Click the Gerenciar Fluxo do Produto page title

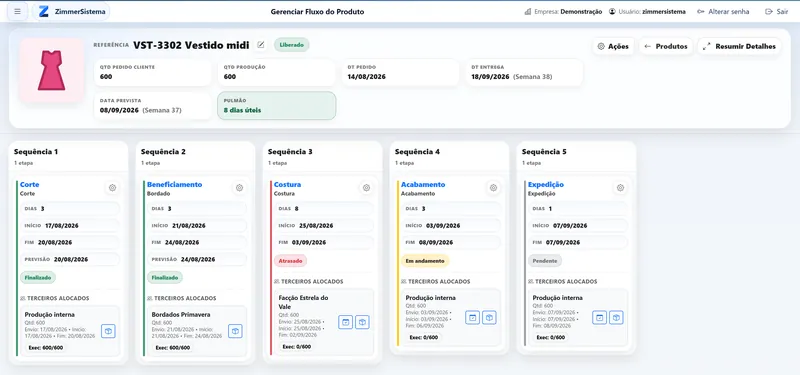(x=317, y=12)
